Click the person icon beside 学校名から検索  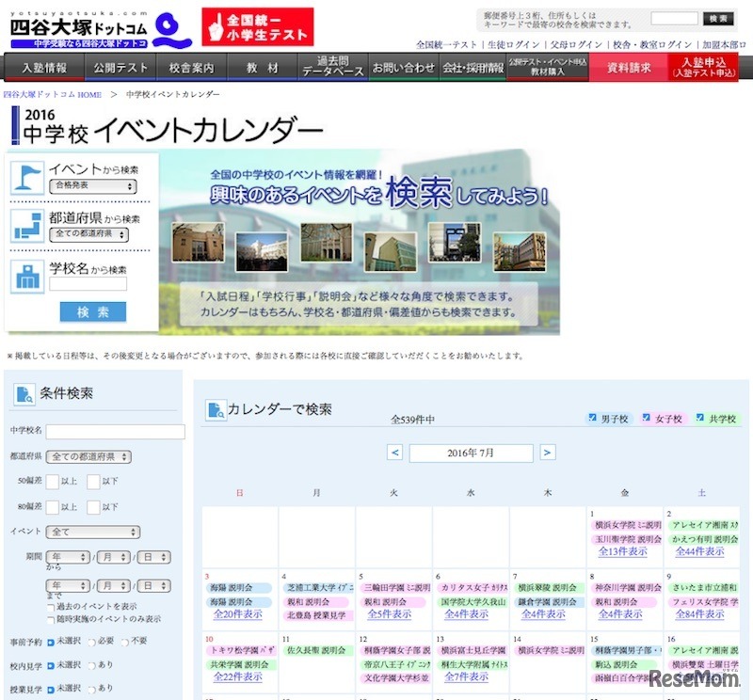click(x=27, y=276)
